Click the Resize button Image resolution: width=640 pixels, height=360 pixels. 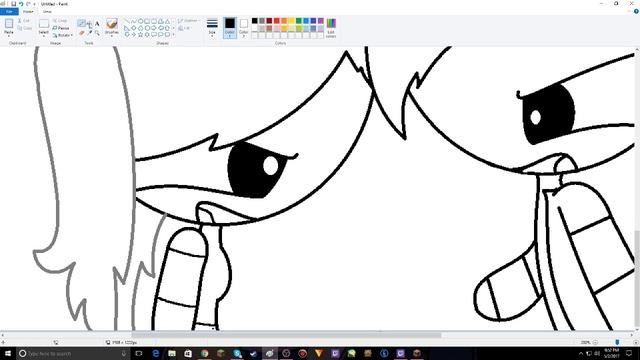61,28
